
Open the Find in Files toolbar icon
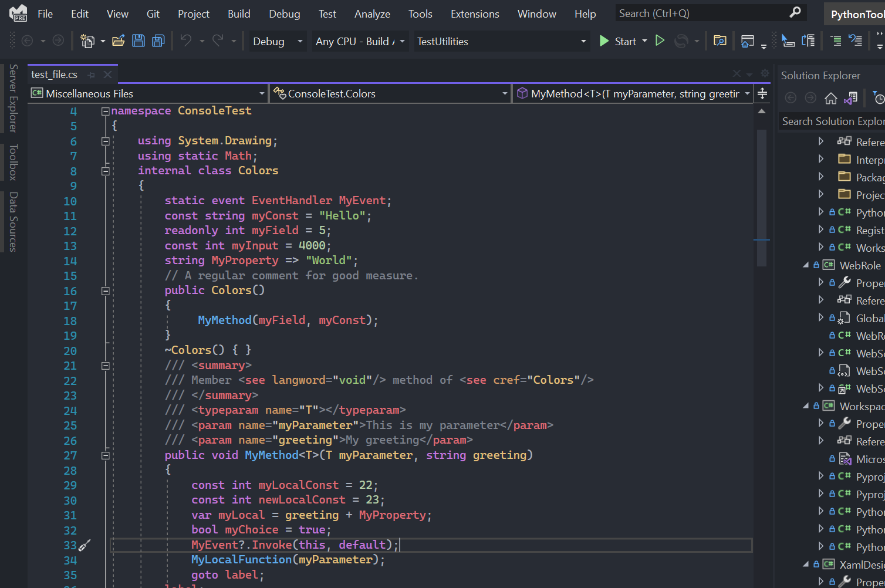720,41
